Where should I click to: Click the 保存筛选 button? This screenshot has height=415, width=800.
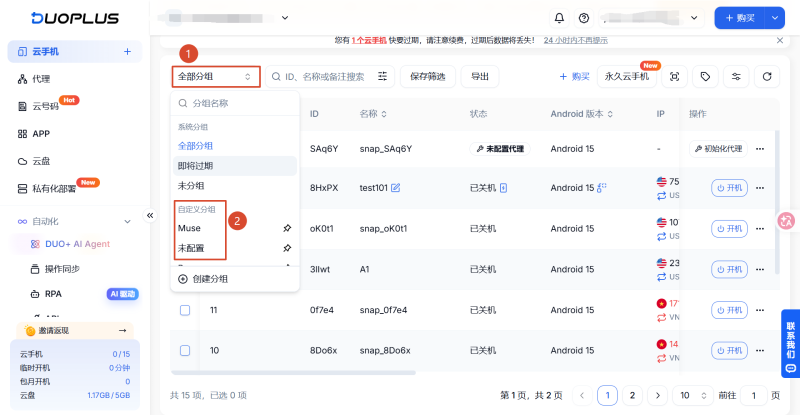point(428,77)
